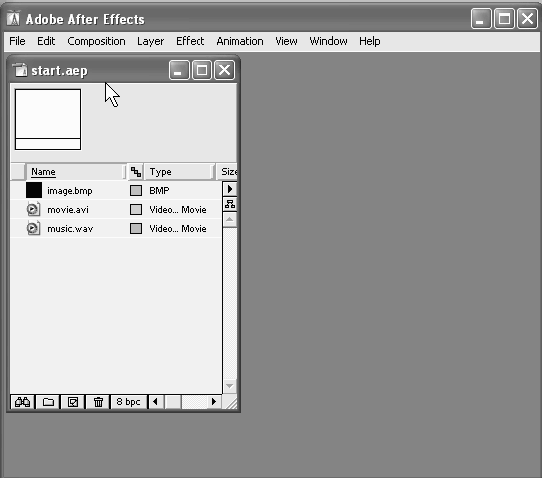Select the movie.avi file icon
Viewport: 542px width, 478px height.
[33, 209]
